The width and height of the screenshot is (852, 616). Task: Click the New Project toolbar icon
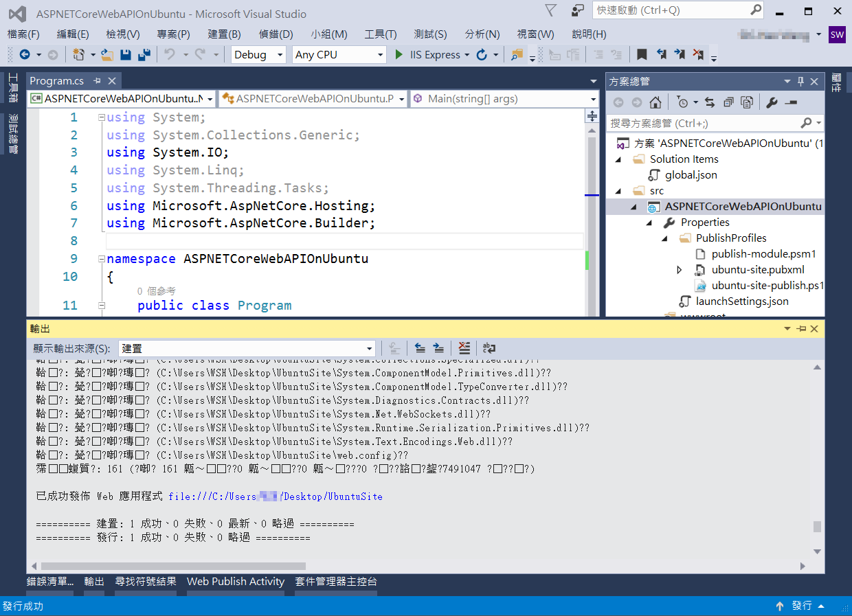click(x=78, y=54)
